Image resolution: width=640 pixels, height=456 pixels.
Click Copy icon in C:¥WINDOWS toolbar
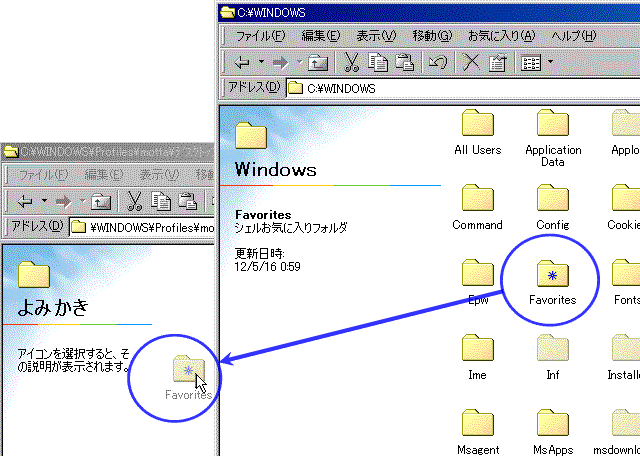point(378,62)
